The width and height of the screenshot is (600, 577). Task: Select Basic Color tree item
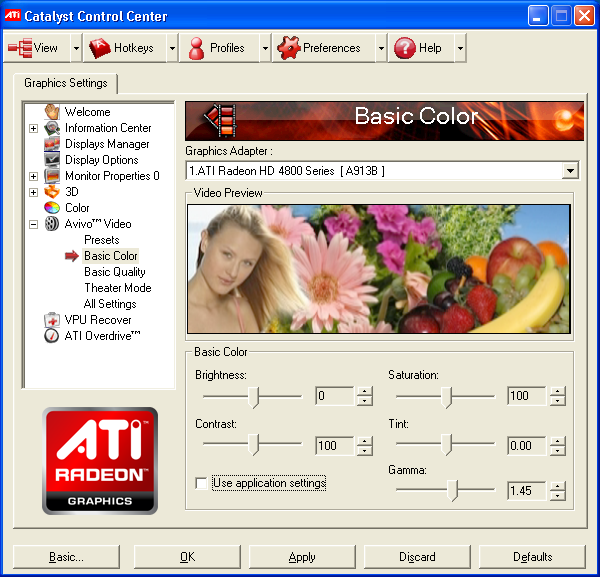pos(111,256)
